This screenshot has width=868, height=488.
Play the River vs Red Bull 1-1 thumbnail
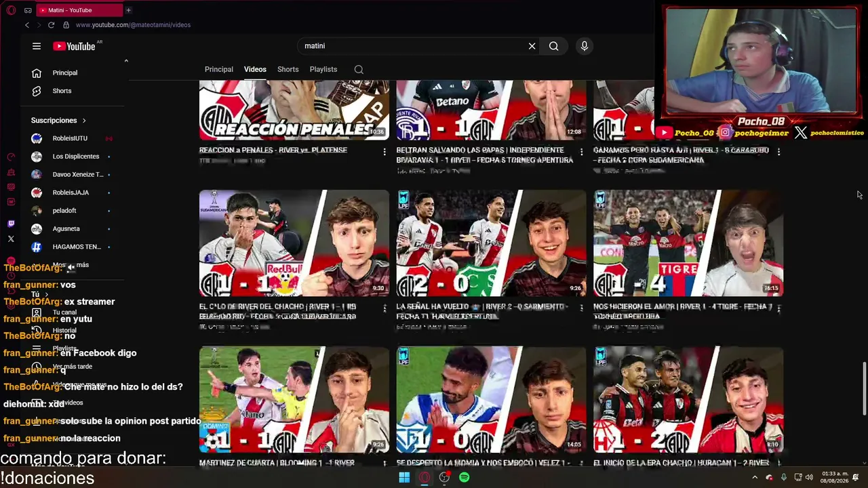(294, 243)
